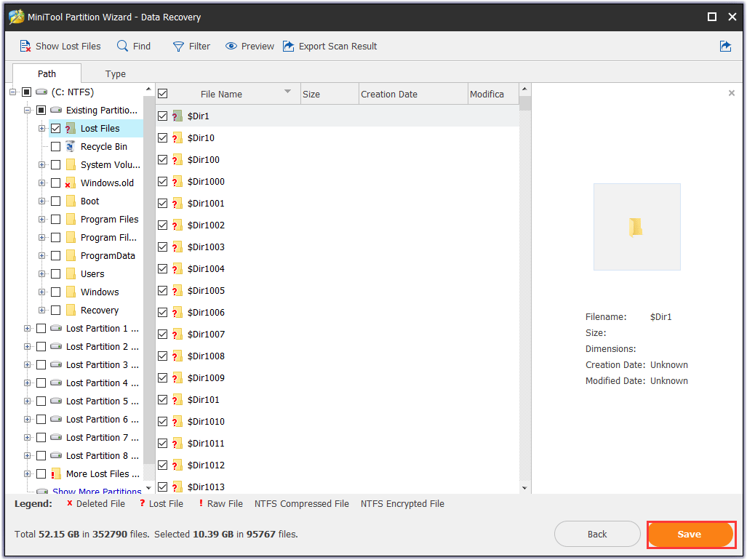The height and width of the screenshot is (560, 747).
Task: Click the Save button
Action: [690, 534]
